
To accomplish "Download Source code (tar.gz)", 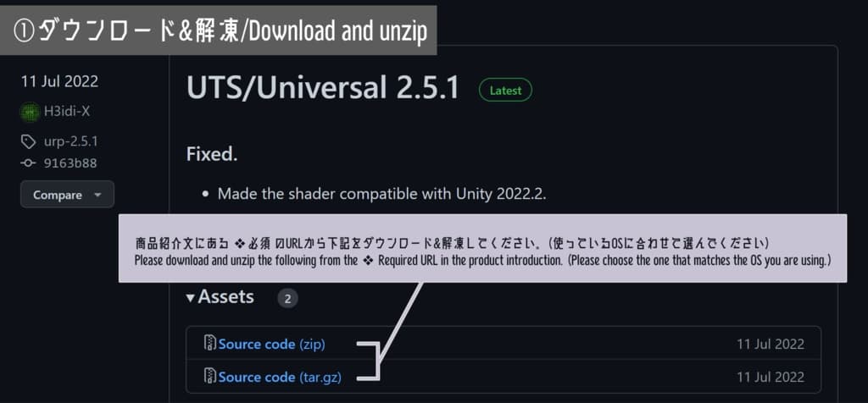I will [x=280, y=378].
